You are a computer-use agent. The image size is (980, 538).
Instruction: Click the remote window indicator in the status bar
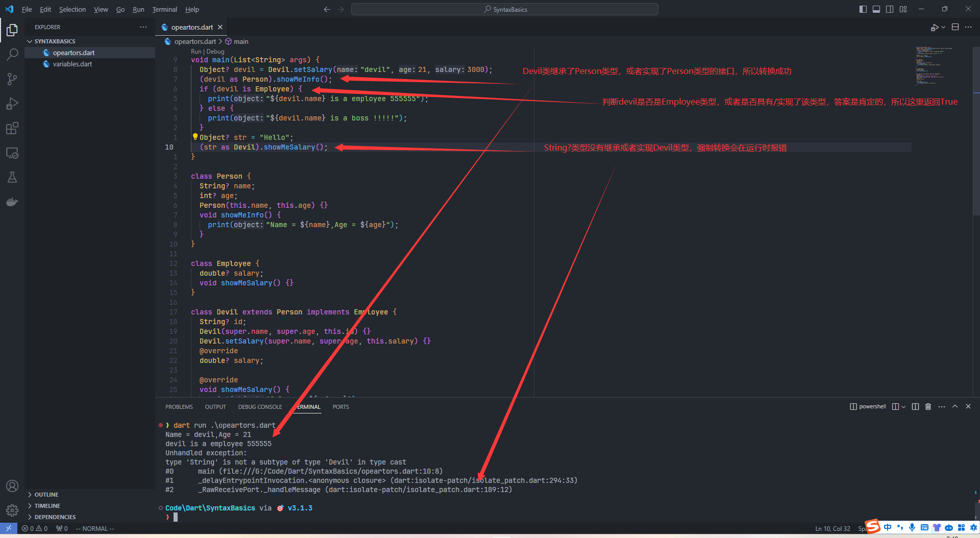tap(9, 528)
